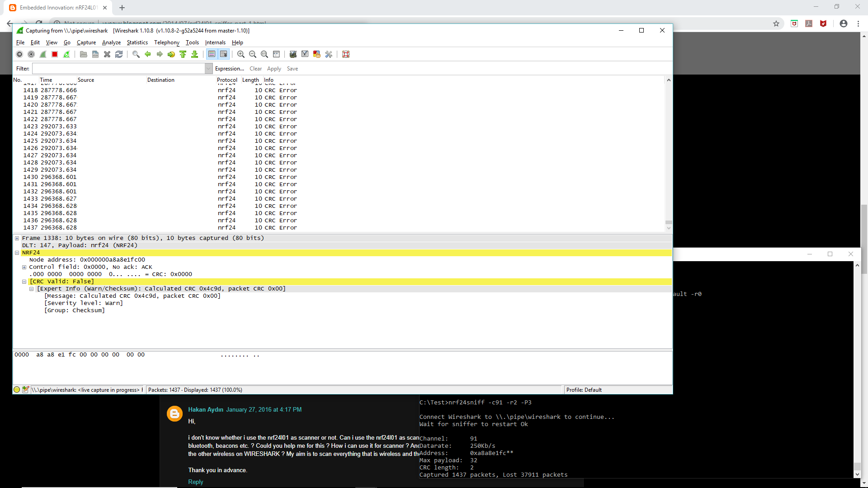
Task: Select the Severity level: warn line
Action: [x=84, y=303]
